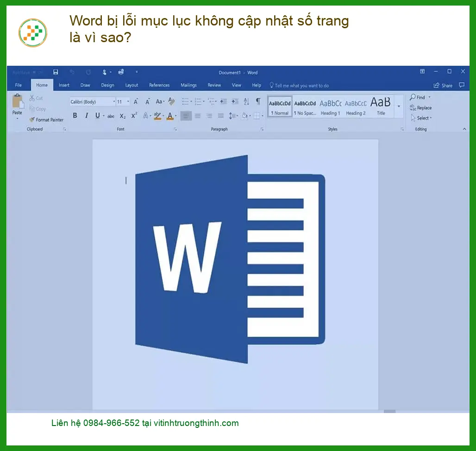The height and width of the screenshot is (451, 476).
Task: Select Align Left paragraph button
Action: (x=186, y=116)
